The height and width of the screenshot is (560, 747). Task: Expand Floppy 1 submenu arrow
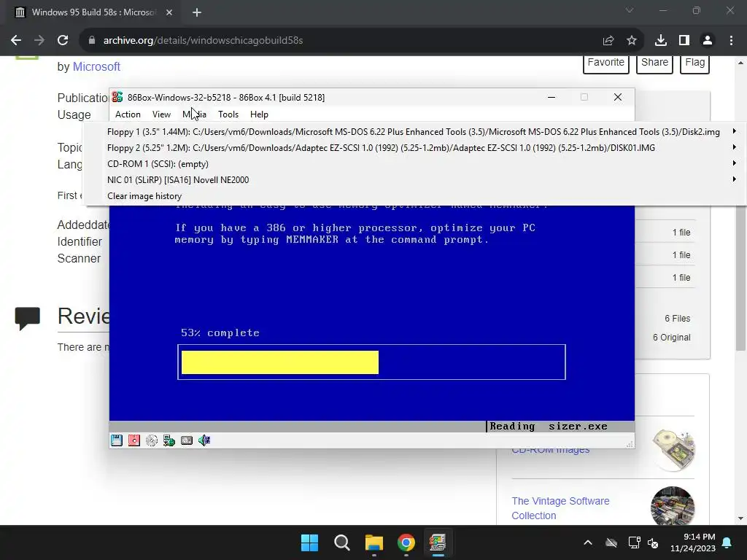tap(734, 131)
